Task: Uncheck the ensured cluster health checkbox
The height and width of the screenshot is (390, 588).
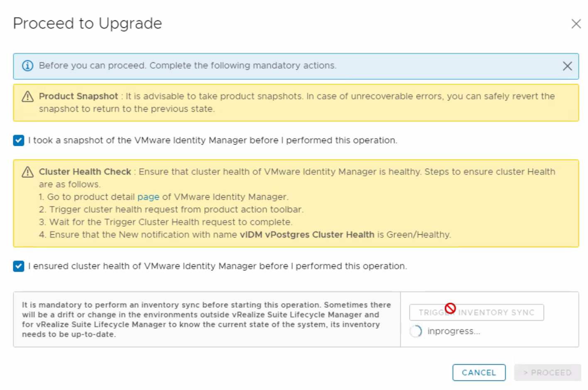Action: (x=19, y=266)
